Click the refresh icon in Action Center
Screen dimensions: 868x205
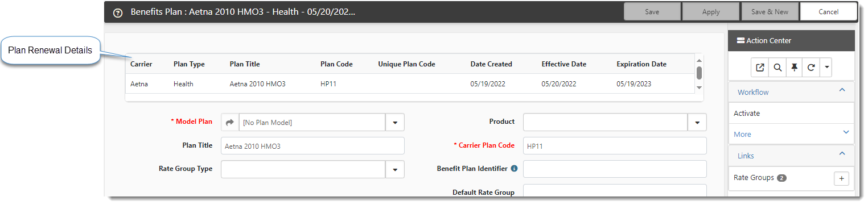click(x=811, y=68)
